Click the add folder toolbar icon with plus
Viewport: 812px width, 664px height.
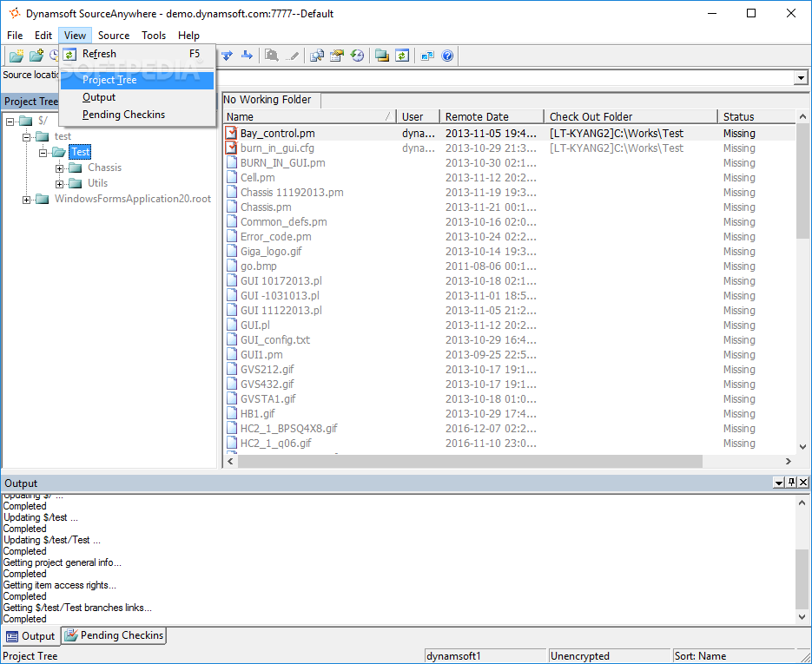pyautogui.click(x=36, y=56)
